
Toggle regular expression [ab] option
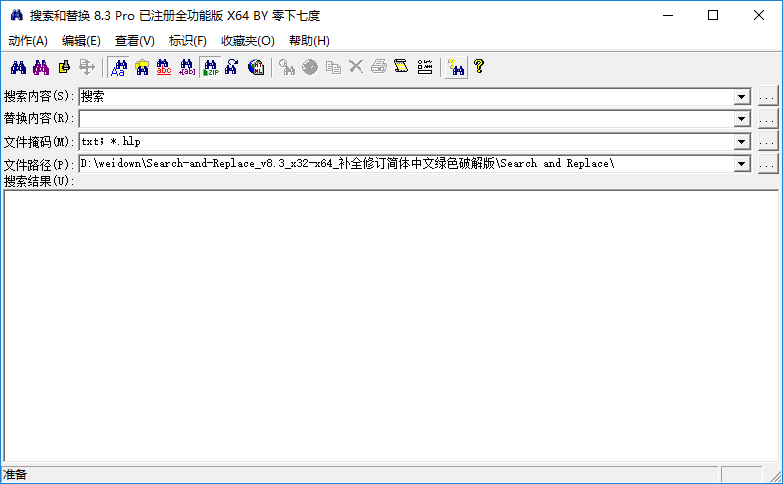point(187,67)
